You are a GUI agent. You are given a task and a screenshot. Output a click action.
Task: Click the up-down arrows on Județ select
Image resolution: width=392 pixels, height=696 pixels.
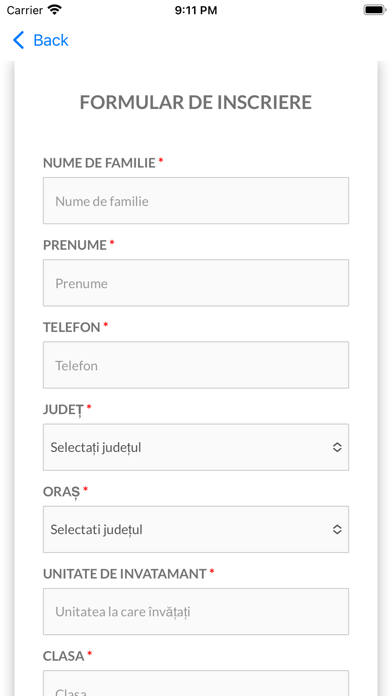[x=337, y=447]
